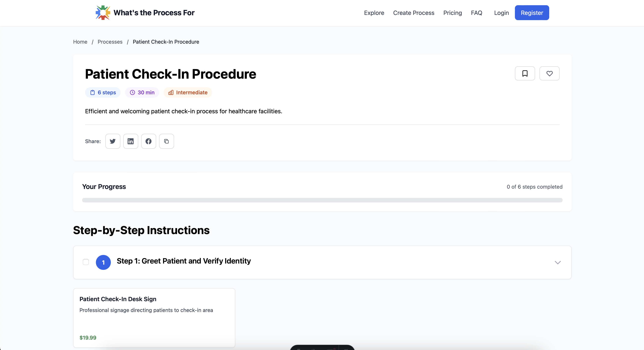Open the Explore menu item
The height and width of the screenshot is (350, 644).
tap(374, 13)
